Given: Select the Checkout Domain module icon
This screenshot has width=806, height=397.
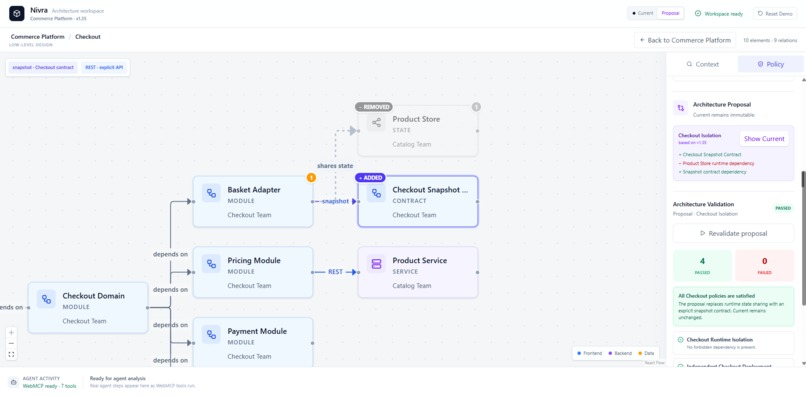Looking at the screenshot, I should pyautogui.click(x=46, y=299).
